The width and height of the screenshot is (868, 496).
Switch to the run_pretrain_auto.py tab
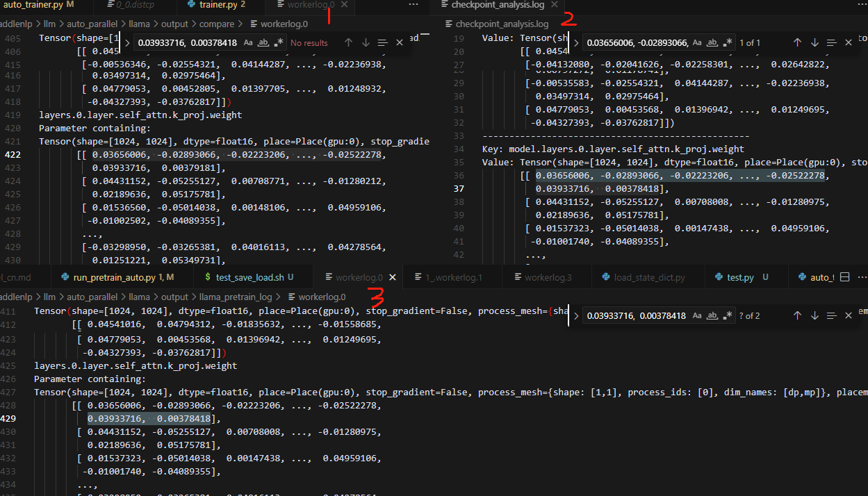pos(113,277)
